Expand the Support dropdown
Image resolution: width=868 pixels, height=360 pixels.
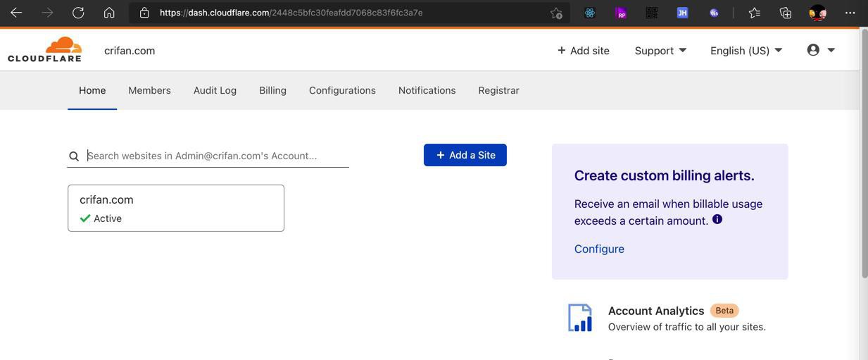pos(660,51)
